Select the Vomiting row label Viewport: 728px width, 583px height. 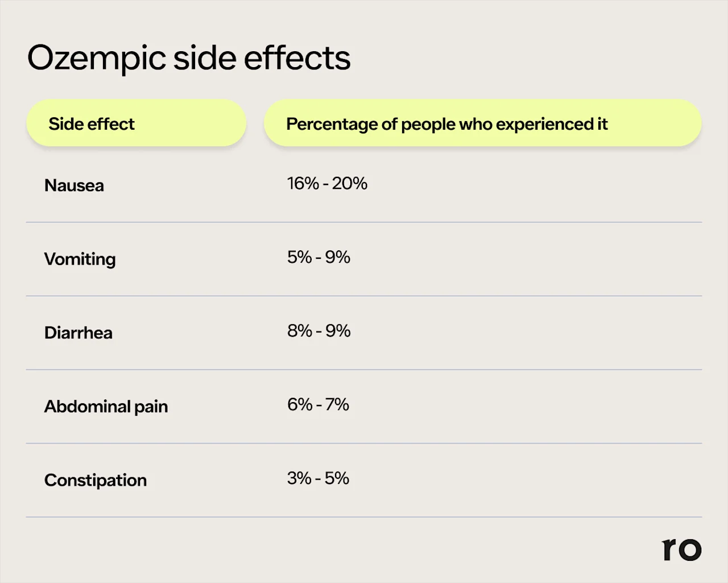[80, 259]
